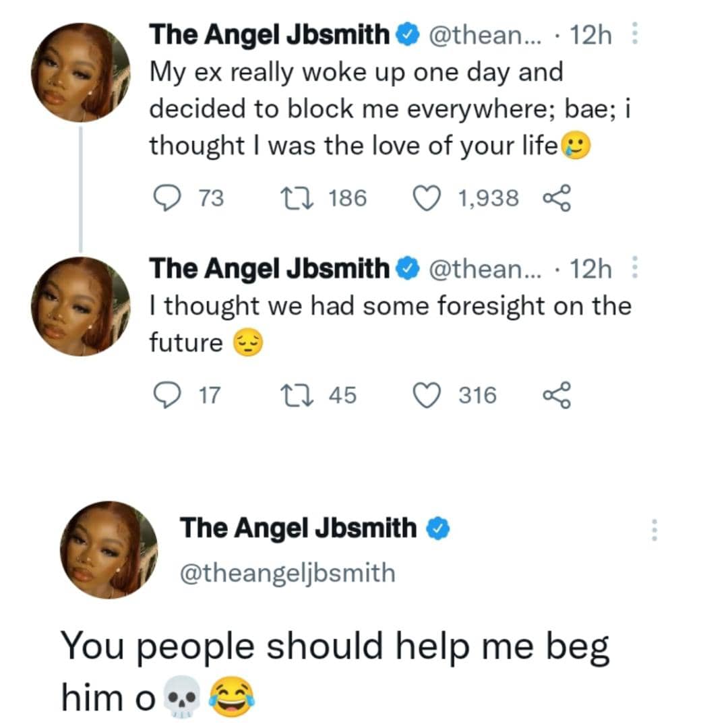Screen dimensions: 701x728
Task: Open The Angel Jbsmith name on first tweet
Action: 269,35
